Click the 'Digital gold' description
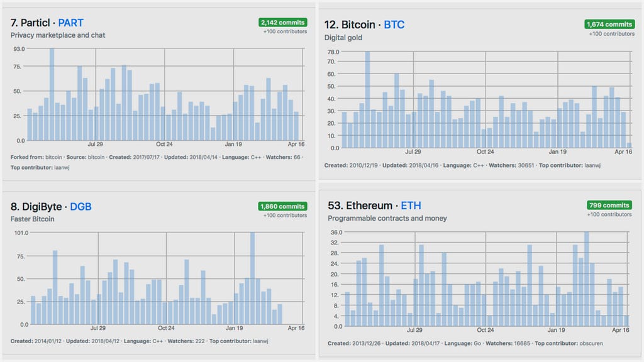This screenshot has height=362, width=644. (x=343, y=38)
